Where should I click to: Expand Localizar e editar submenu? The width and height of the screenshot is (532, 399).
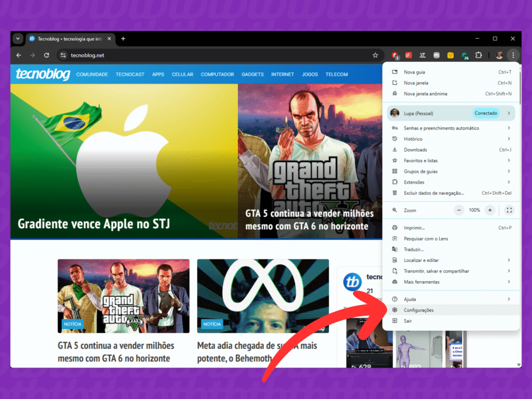click(451, 260)
